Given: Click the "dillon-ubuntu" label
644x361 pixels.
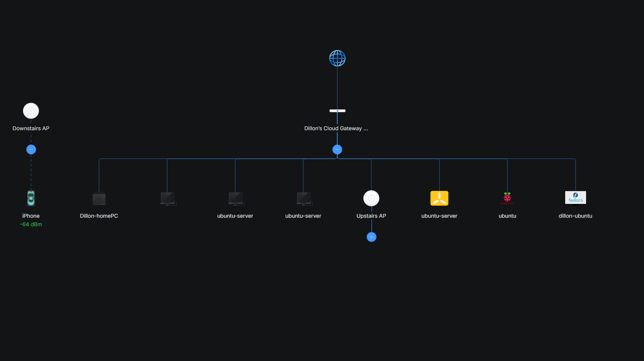Looking at the screenshot, I should pyautogui.click(x=576, y=216).
